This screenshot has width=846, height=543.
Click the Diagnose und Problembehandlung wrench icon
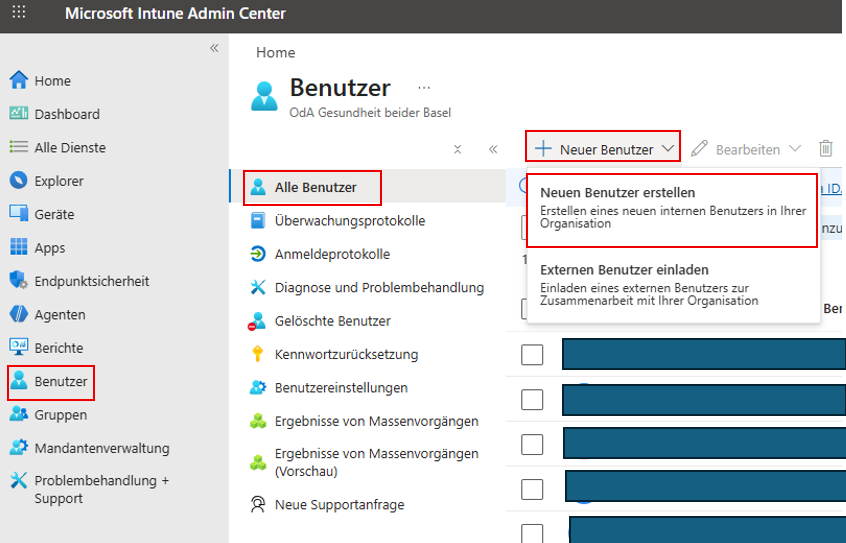click(258, 288)
